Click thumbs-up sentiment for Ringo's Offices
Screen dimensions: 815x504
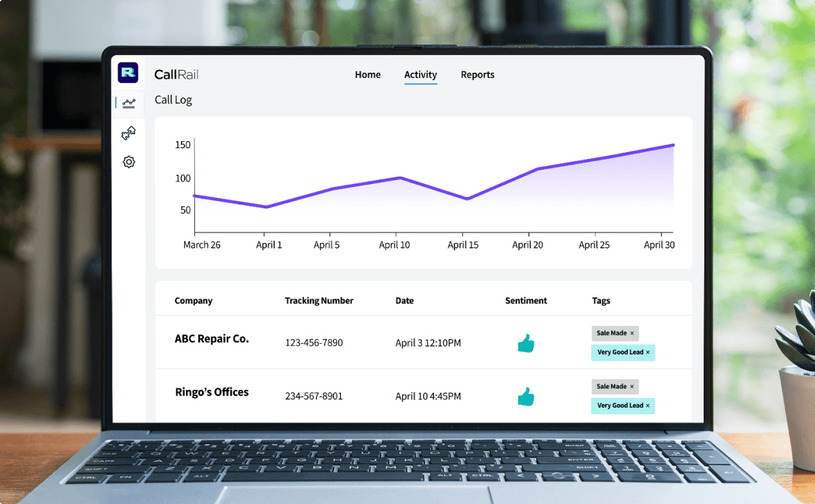point(526,397)
